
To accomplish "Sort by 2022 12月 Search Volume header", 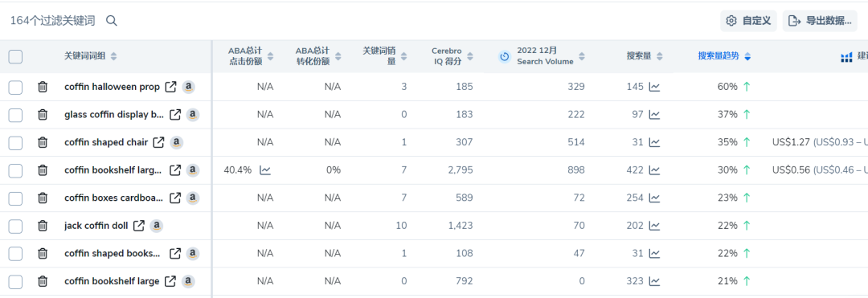I will point(551,56).
